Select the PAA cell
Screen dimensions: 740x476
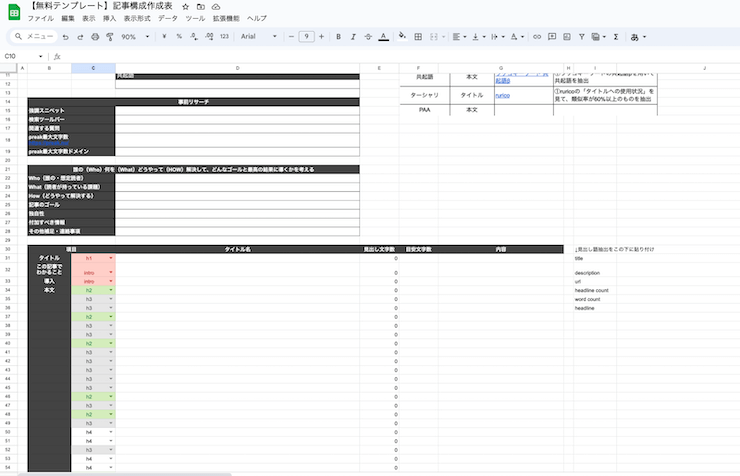click(x=424, y=110)
